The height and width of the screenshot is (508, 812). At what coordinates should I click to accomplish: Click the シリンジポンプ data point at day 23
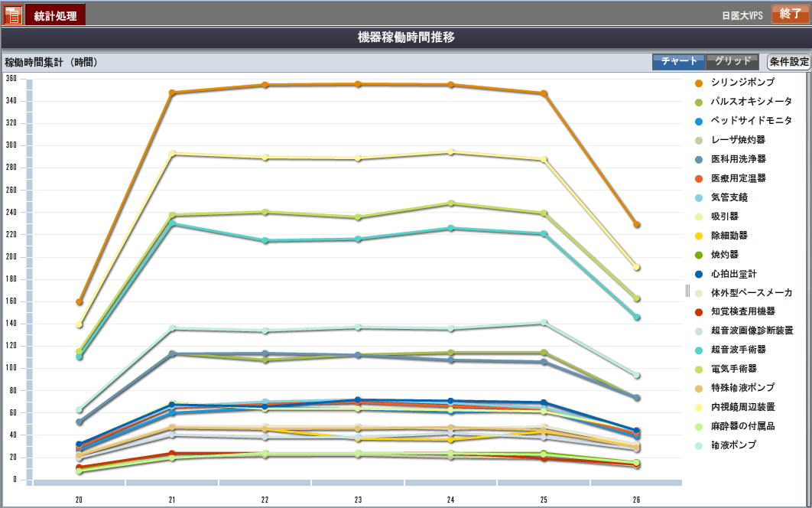point(358,84)
